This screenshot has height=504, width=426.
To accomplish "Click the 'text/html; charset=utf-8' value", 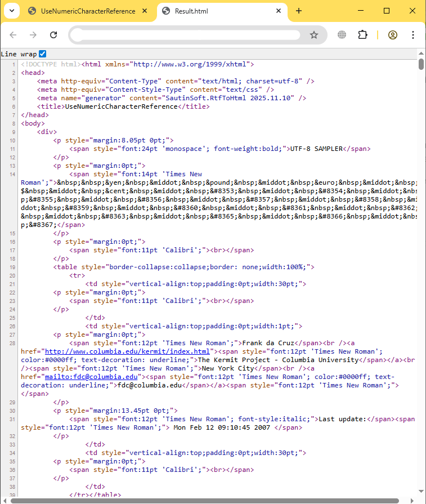I will click(250, 81).
